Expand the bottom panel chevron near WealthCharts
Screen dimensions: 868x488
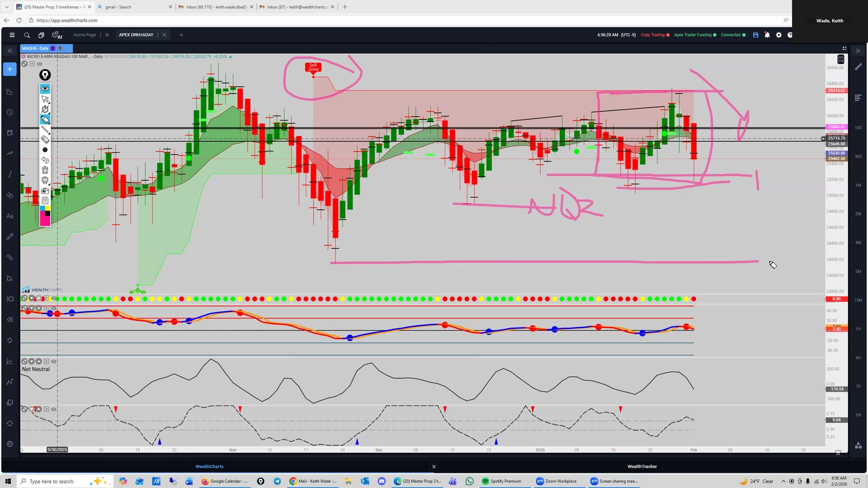coord(434,467)
